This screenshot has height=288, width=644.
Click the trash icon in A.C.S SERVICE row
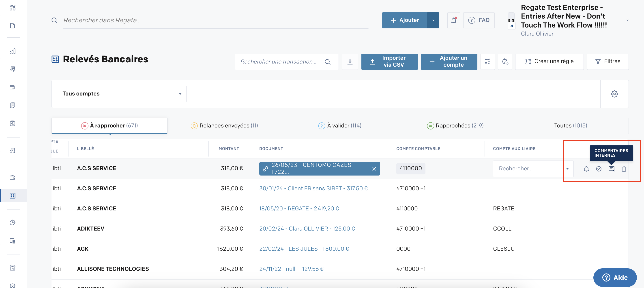624,169
